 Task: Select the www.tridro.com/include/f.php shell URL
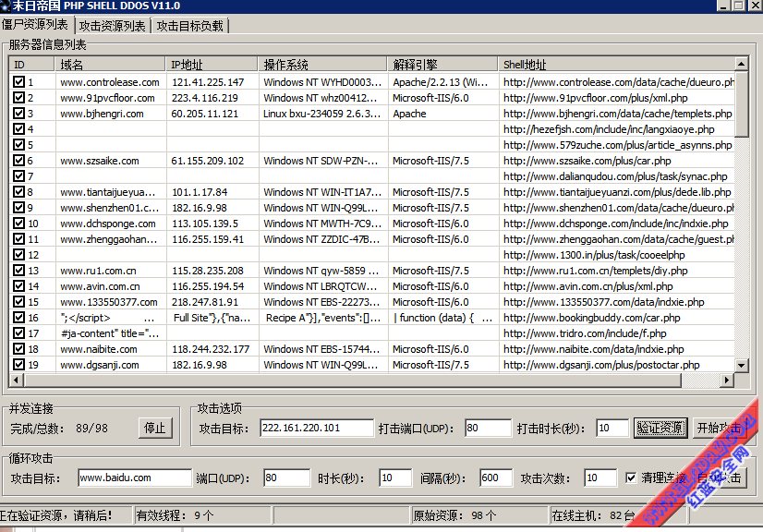[x=585, y=333]
